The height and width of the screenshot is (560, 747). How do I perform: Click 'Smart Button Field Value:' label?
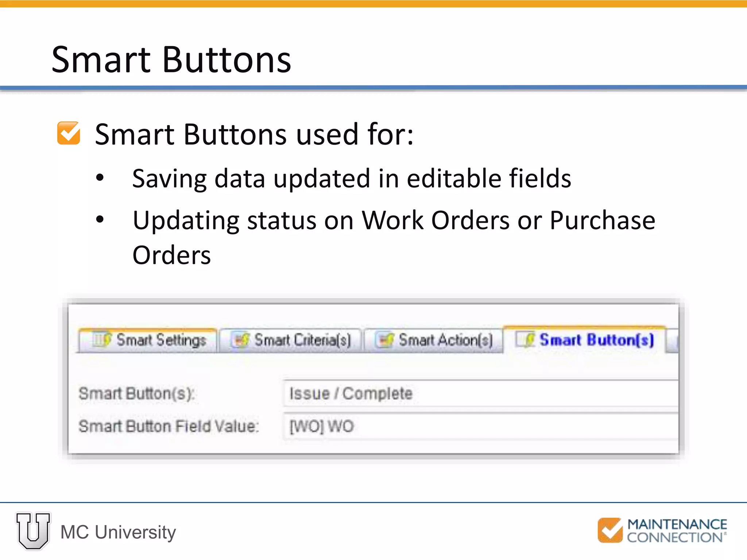pos(169,426)
